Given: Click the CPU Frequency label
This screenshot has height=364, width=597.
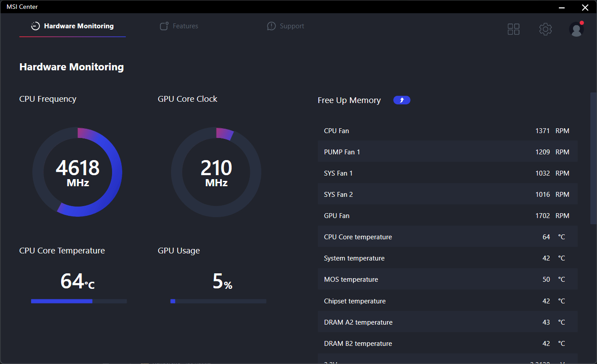Looking at the screenshot, I should point(48,99).
